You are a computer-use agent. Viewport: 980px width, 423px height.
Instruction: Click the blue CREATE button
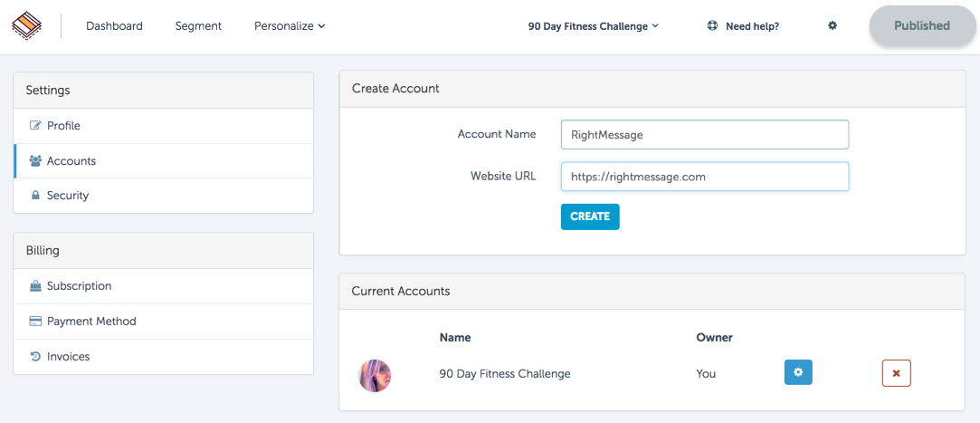click(590, 216)
